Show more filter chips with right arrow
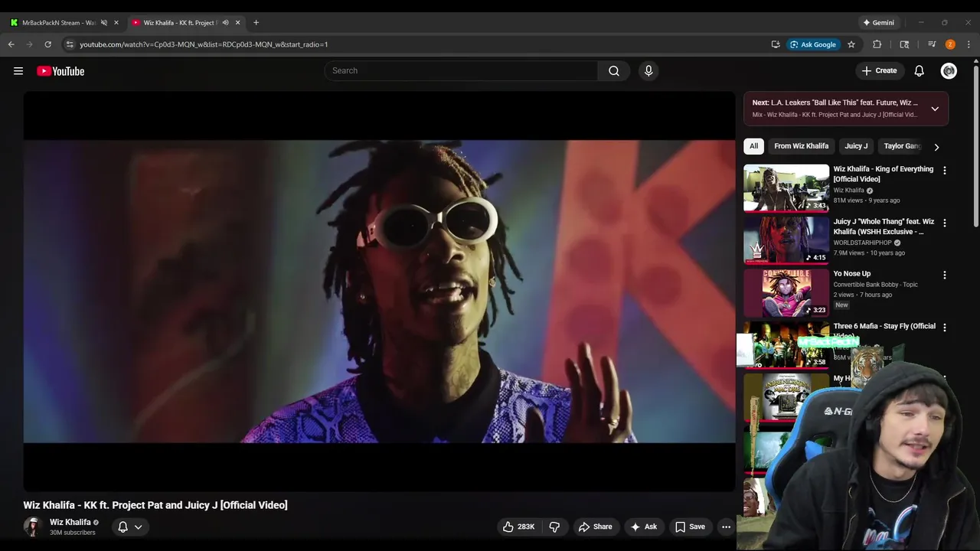Image resolution: width=980 pixels, height=551 pixels. pos(936,146)
